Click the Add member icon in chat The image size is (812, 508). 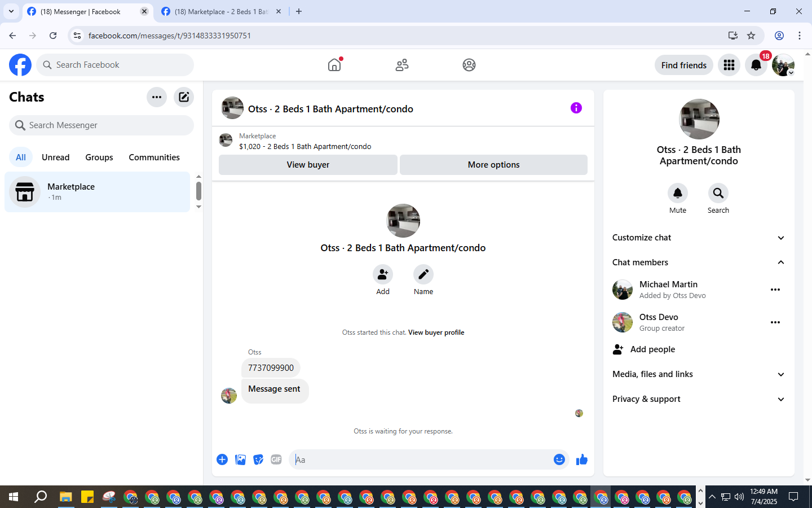coord(383,274)
